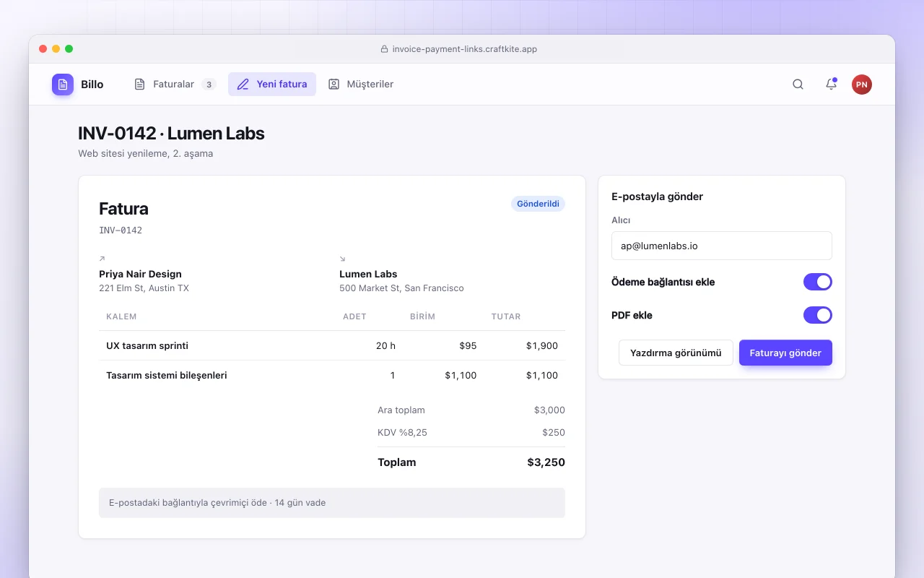Click the $3,250 total value
Image resolution: width=924 pixels, height=578 pixels.
[x=546, y=462]
